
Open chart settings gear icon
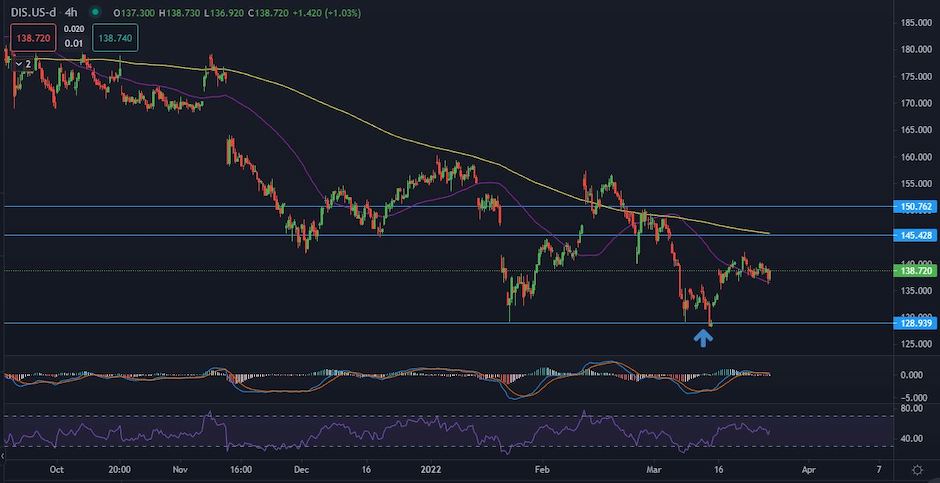[x=917, y=469]
